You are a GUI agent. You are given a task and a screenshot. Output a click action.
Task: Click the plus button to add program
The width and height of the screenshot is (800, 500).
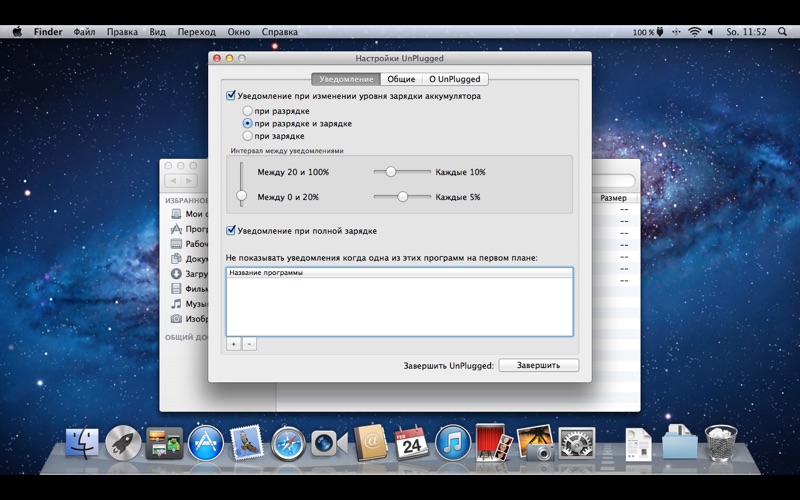pos(234,344)
